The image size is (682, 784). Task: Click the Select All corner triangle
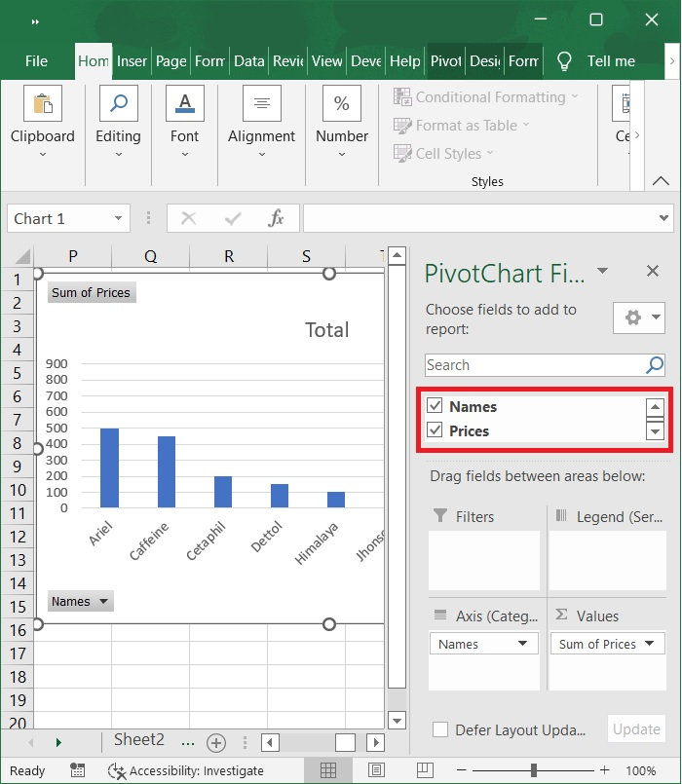pyautogui.click(x=22, y=256)
